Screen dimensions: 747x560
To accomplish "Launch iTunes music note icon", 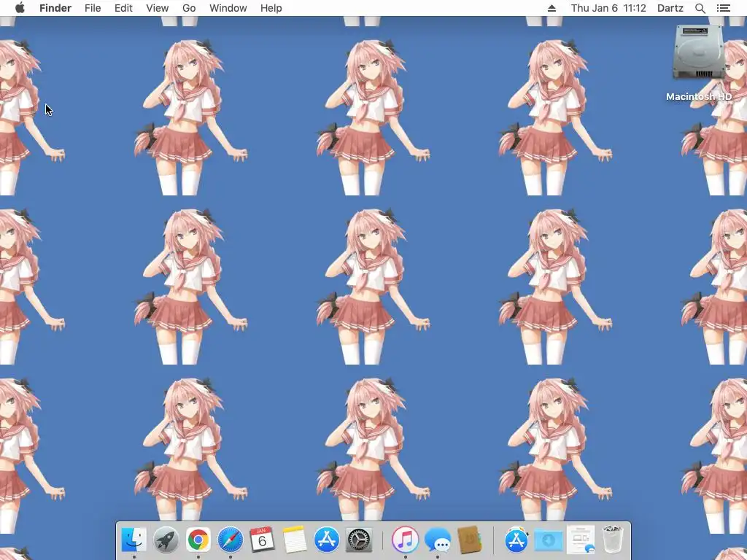I will tap(405, 540).
